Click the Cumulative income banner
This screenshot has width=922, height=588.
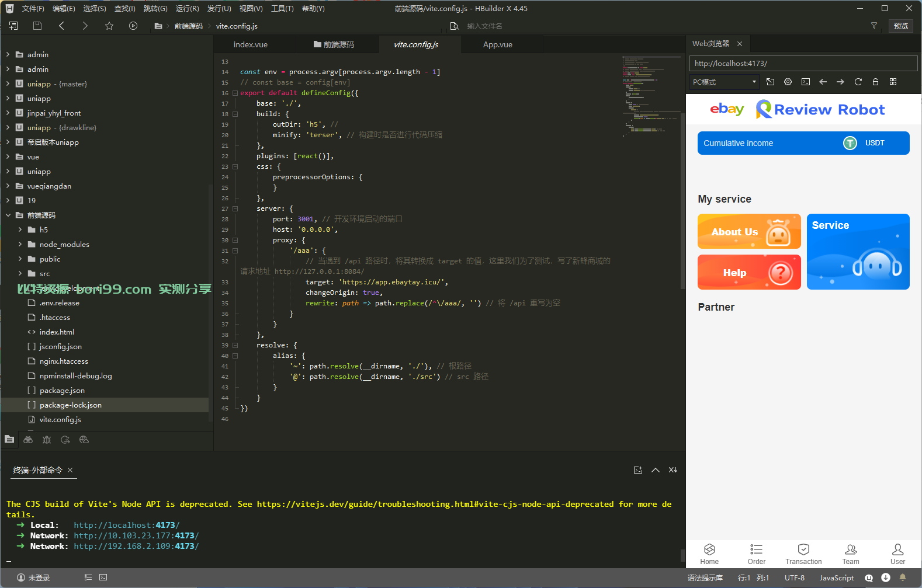(803, 143)
